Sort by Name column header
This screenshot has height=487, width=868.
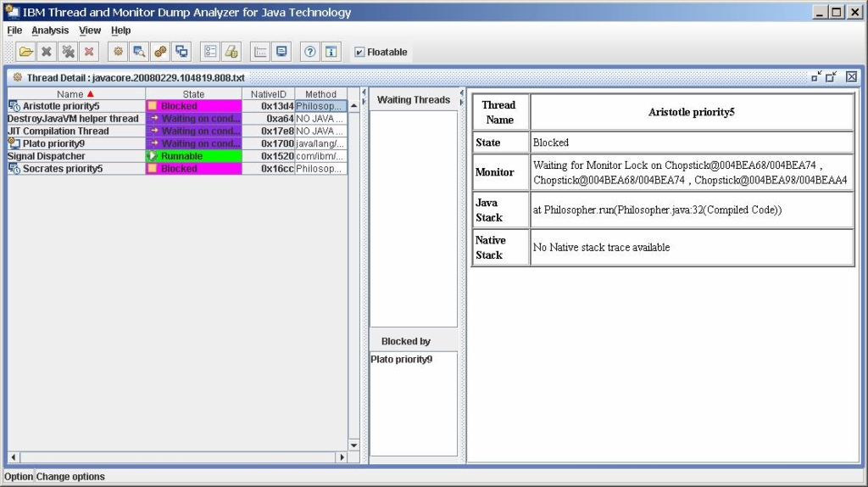click(76, 94)
